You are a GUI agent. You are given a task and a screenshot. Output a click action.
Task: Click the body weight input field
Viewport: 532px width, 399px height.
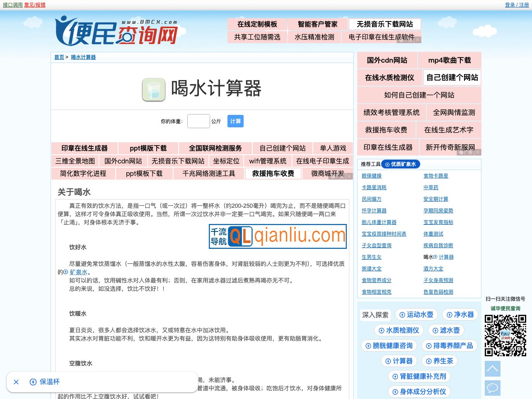click(x=198, y=121)
